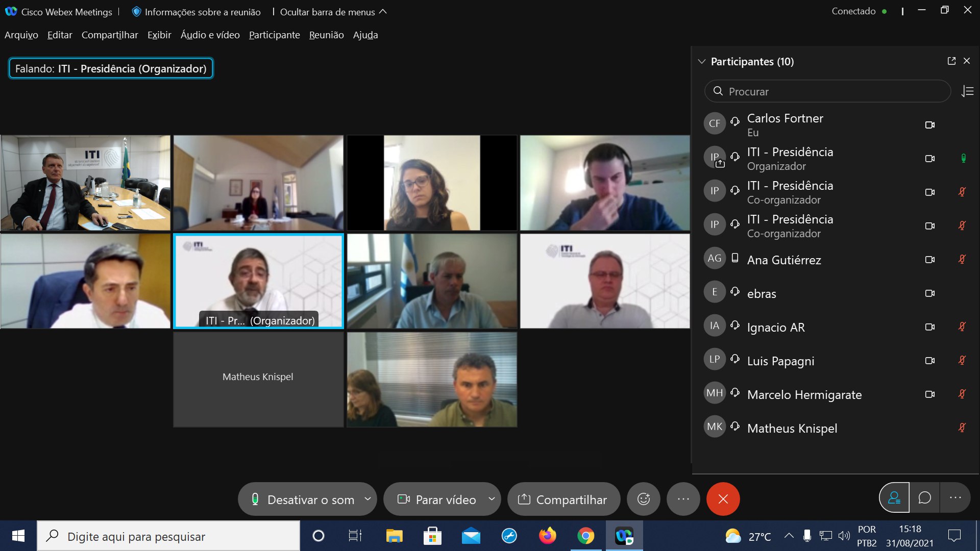The image size is (980, 551).
Task: Click the Procurar participant search field
Action: tap(827, 91)
